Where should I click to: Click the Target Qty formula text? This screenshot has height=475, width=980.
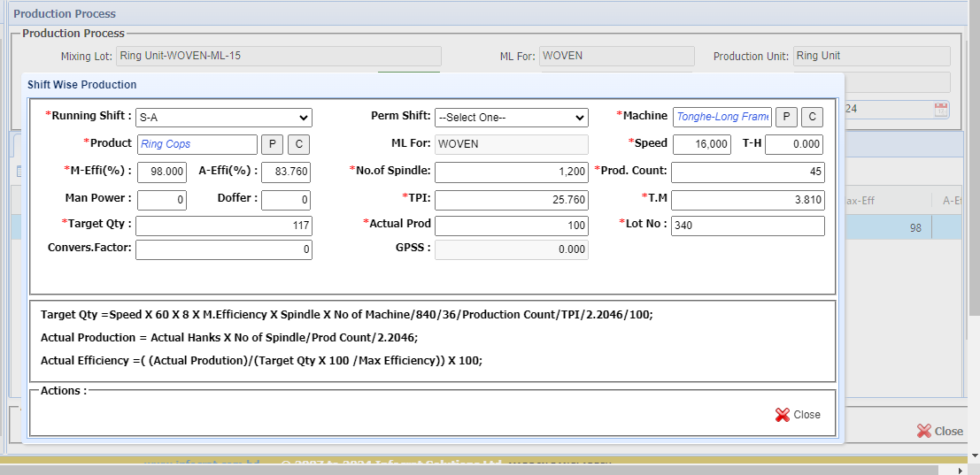tap(347, 315)
